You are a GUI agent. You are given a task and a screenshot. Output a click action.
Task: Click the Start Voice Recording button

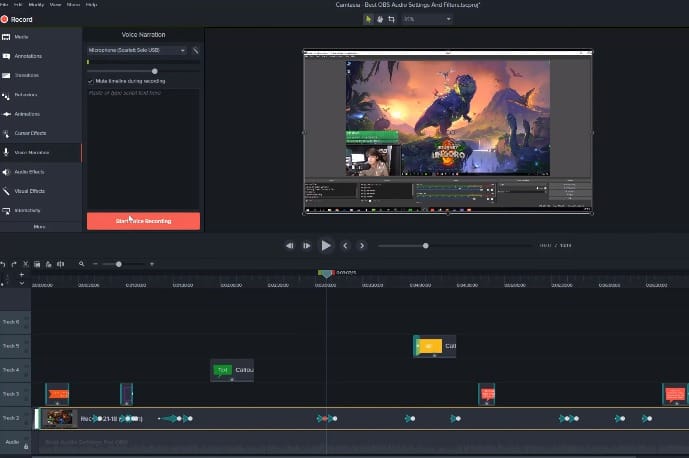[143, 221]
